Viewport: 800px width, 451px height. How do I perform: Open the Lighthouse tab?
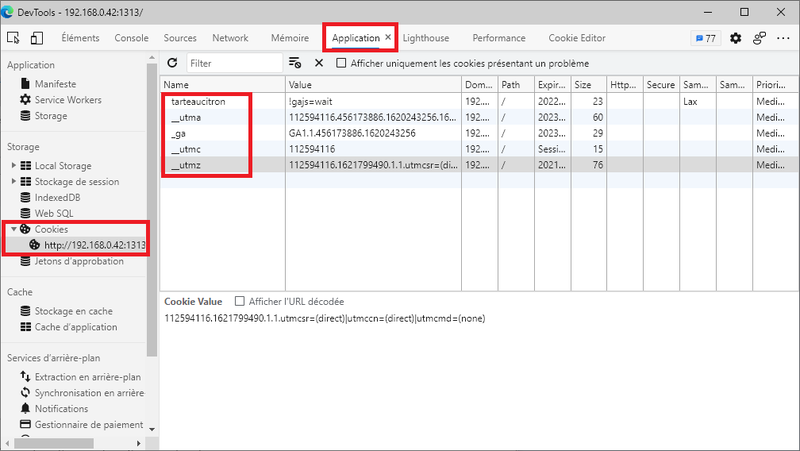click(426, 38)
